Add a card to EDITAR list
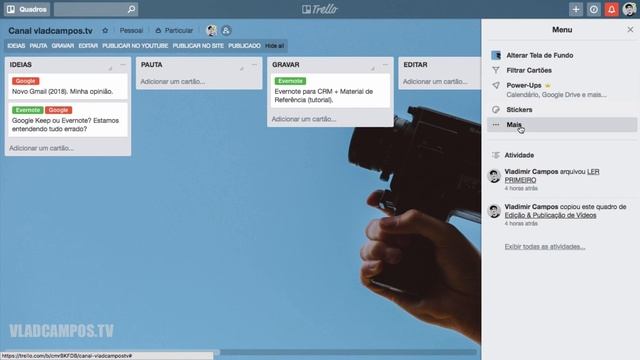640x360 pixels. tap(436, 82)
